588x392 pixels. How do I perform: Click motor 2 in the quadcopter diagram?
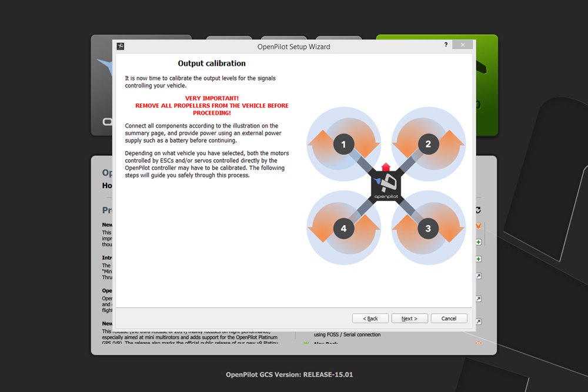(x=428, y=144)
